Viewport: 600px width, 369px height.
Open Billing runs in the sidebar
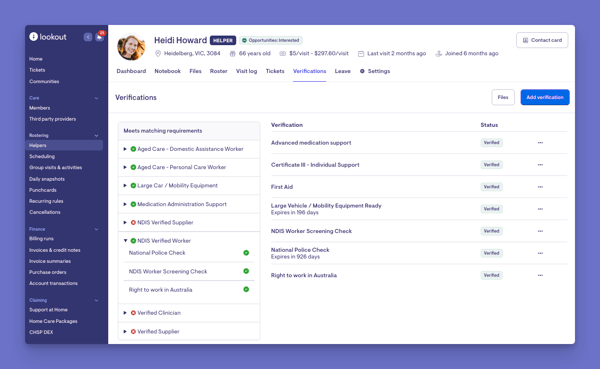41,239
